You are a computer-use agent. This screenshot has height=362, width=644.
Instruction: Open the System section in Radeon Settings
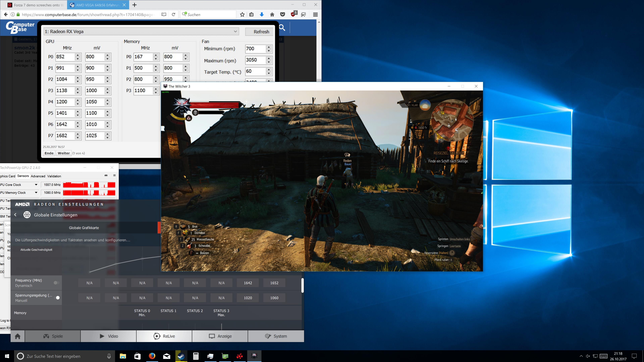(x=276, y=336)
